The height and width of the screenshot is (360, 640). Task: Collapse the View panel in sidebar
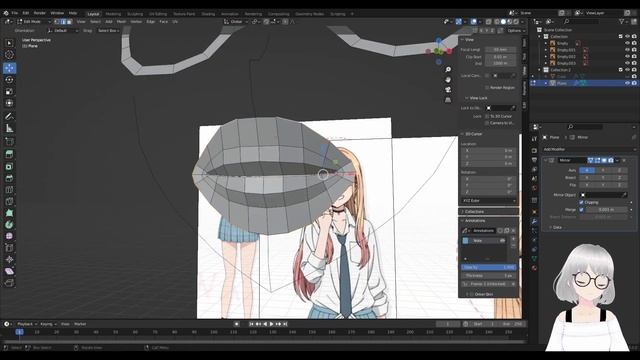(x=469, y=40)
